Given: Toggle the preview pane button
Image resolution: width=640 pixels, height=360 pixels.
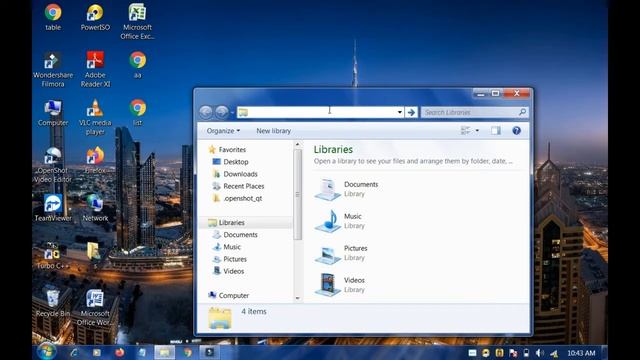Looking at the screenshot, I should click(496, 131).
